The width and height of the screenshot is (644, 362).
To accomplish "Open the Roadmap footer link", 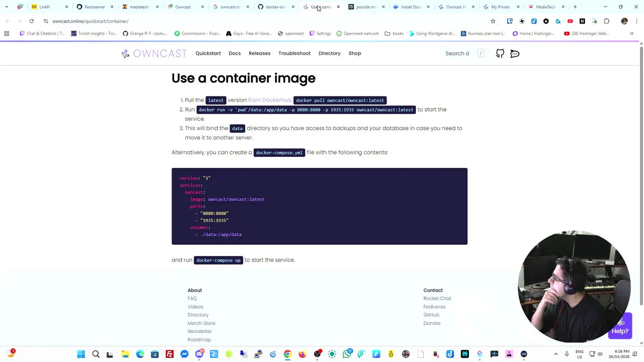I will pyautogui.click(x=199, y=340).
